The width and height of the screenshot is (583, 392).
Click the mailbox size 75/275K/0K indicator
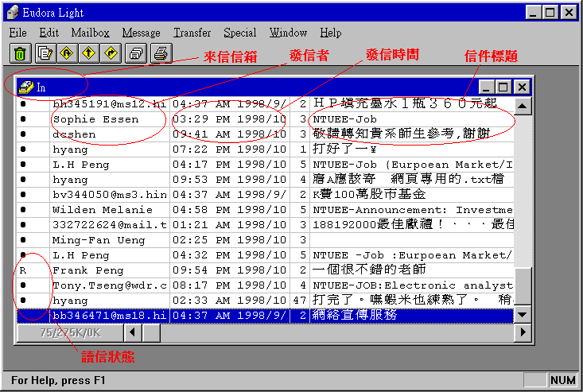click(x=71, y=332)
